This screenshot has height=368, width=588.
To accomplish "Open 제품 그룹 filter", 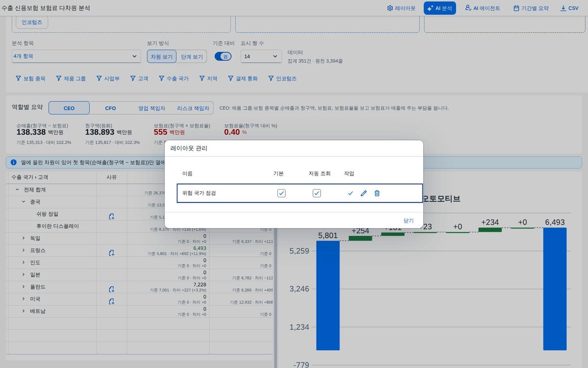I will [71, 79].
